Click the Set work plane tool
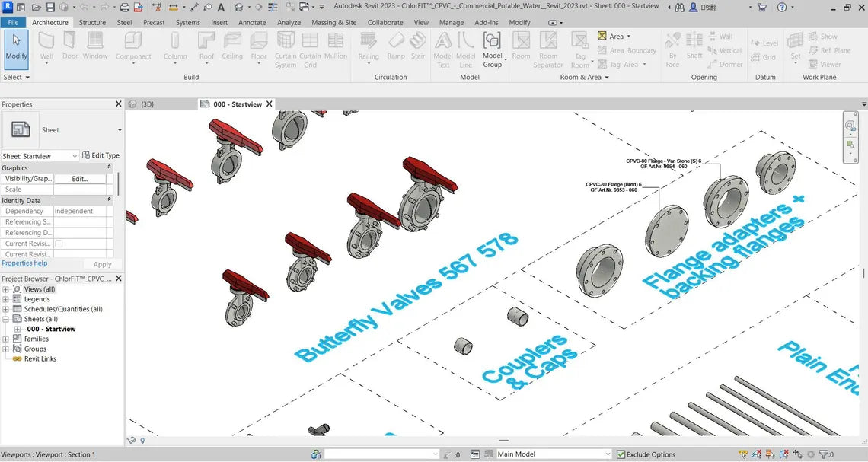The width and height of the screenshot is (868, 462). [x=795, y=47]
